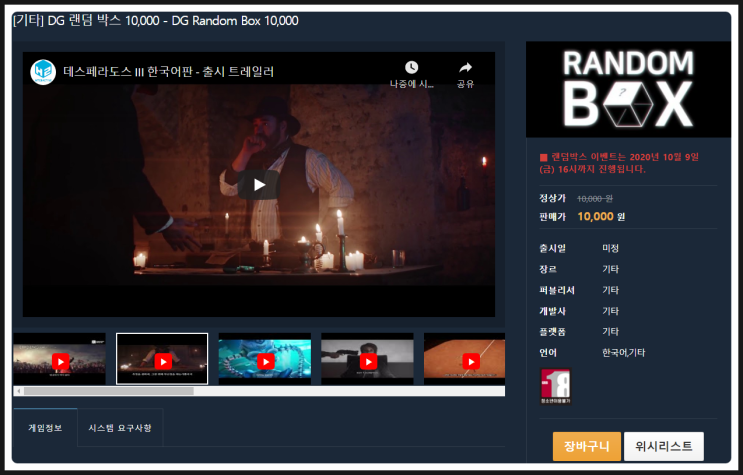Open the video title 데스페라도스 III 한국어판 link

coord(168,72)
